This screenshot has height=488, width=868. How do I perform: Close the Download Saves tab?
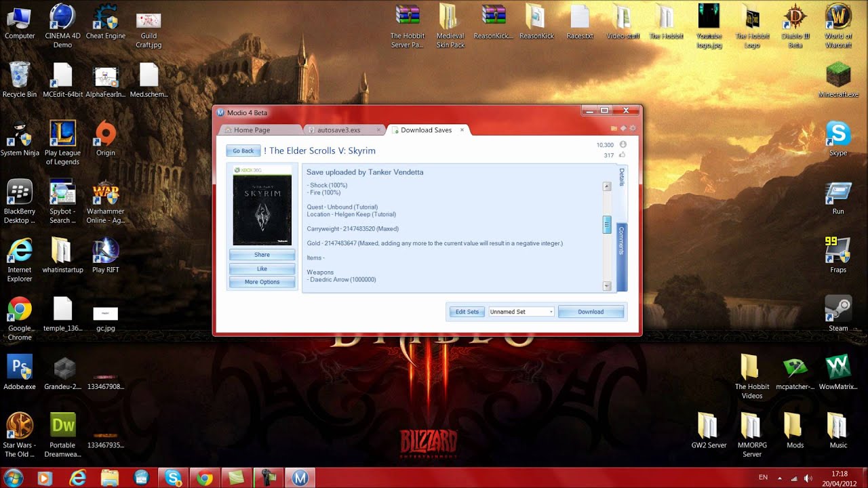(462, 129)
